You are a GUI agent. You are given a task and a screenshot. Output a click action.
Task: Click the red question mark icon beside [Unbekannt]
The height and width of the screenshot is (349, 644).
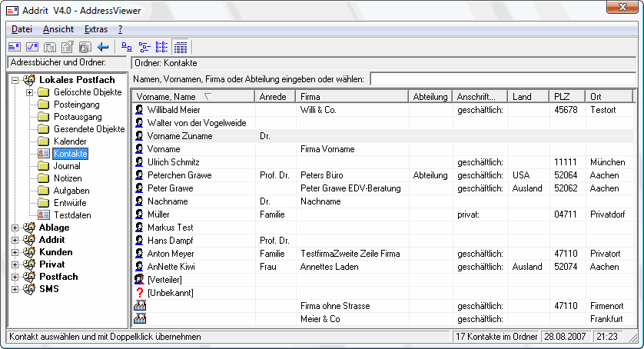coord(140,293)
